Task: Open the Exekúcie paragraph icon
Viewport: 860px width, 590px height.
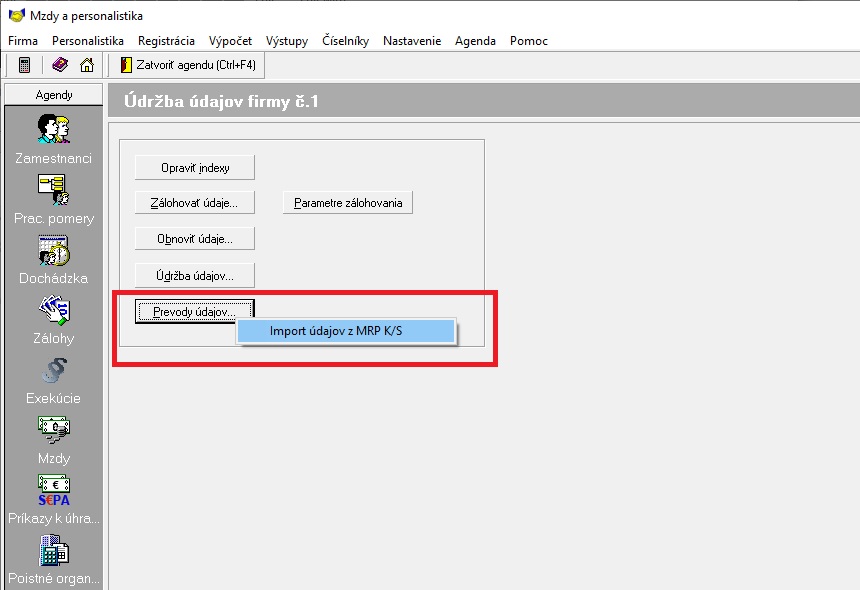Action: coord(54,370)
